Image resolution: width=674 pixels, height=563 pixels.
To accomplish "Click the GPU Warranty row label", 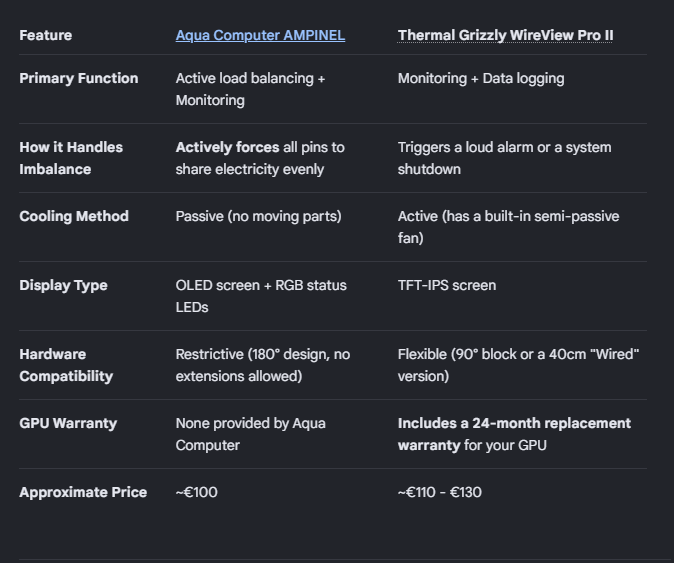I will 68,423.
